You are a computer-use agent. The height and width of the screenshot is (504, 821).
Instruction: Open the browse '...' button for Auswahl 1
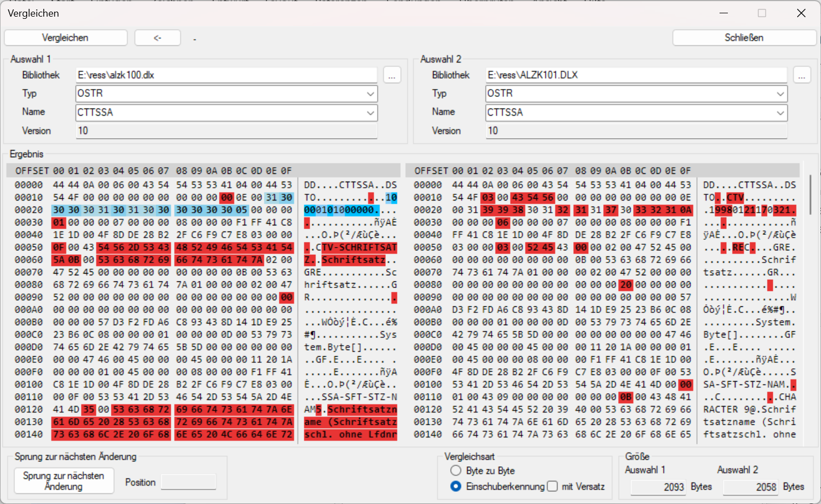[x=392, y=75]
